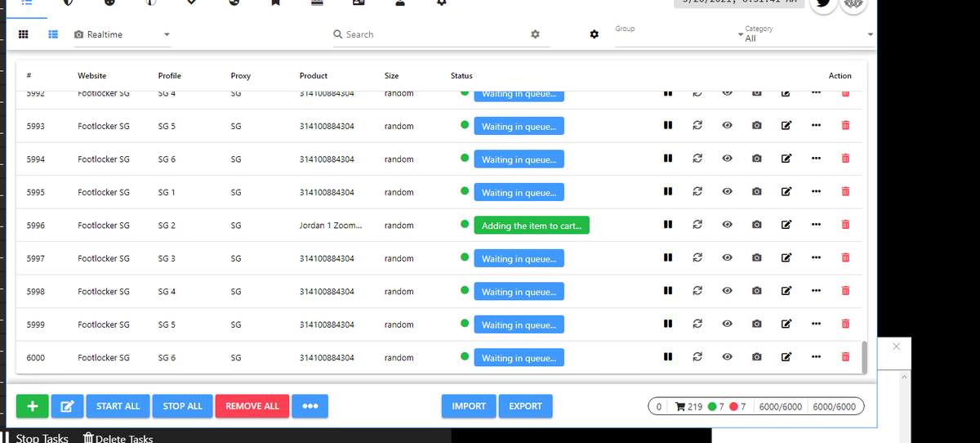Sort by the Website column header
The image size is (980, 443).
(x=91, y=76)
